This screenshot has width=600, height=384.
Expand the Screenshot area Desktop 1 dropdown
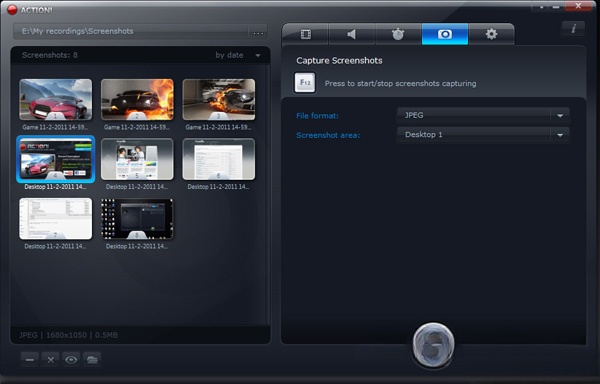click(x=483, y=135)
